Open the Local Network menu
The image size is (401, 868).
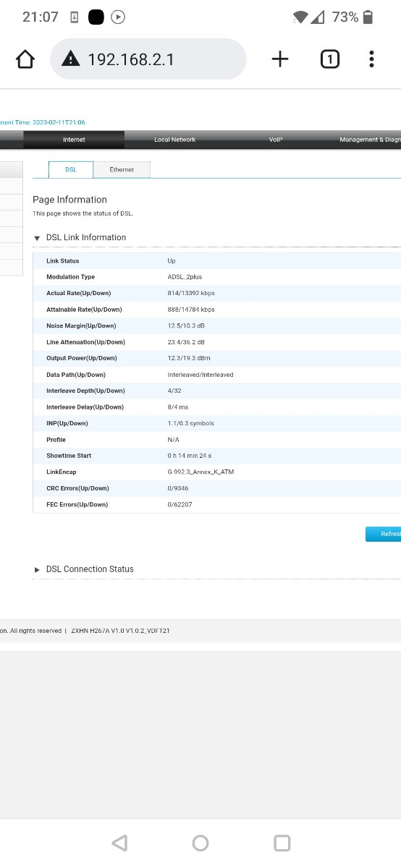tap(174, 140)
